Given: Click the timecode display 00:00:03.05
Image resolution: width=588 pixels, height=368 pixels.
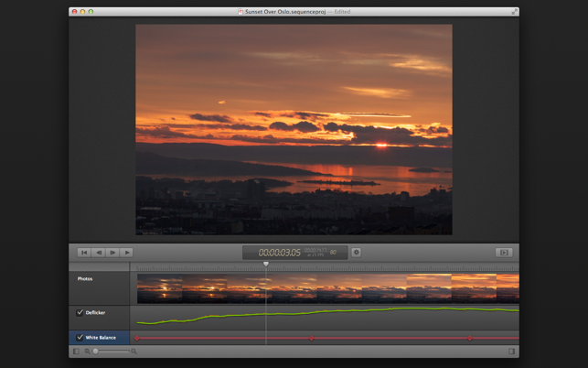Looking at the screenshot, I should [280, 253].
